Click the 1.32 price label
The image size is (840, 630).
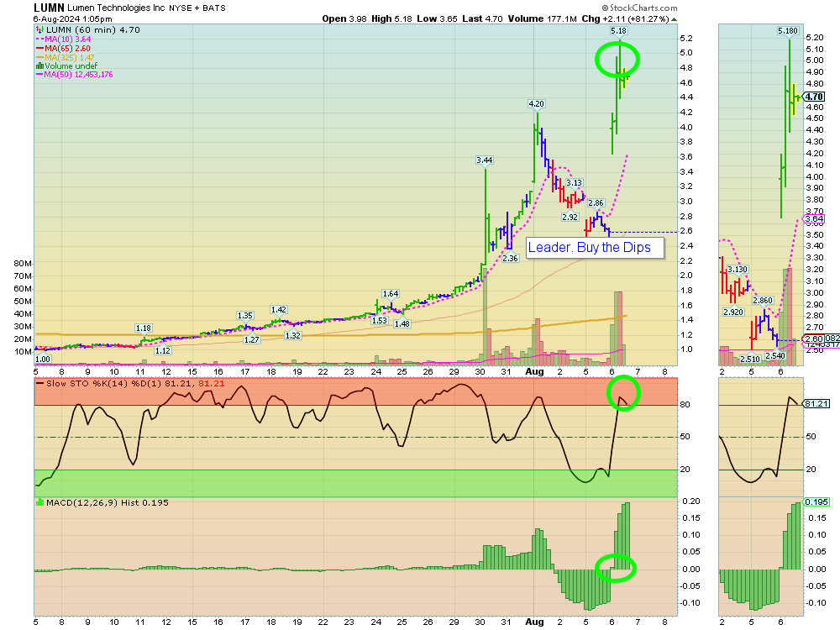[x=292, y=336]
